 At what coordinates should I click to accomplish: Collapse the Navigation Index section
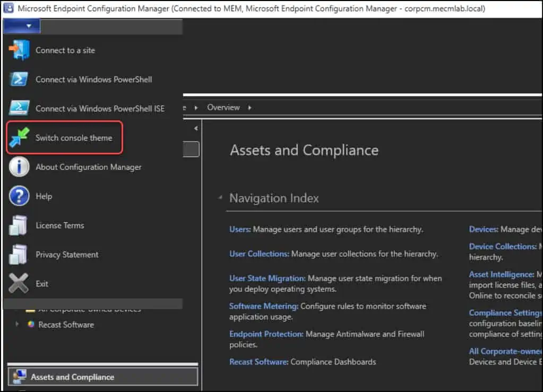tap(220, 198)
